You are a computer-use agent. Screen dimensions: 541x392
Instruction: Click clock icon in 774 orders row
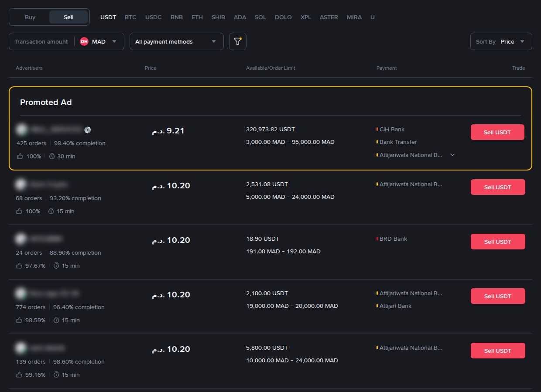56,320
